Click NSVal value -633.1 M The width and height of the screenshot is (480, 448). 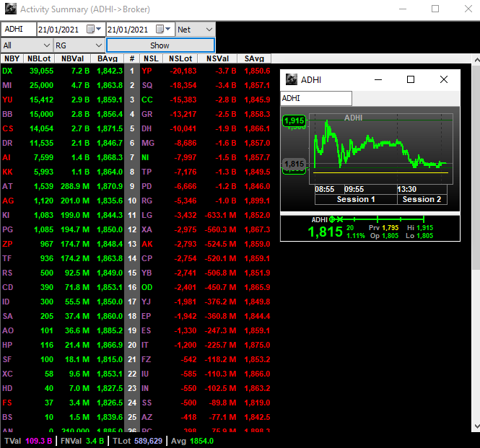point(220,215)
